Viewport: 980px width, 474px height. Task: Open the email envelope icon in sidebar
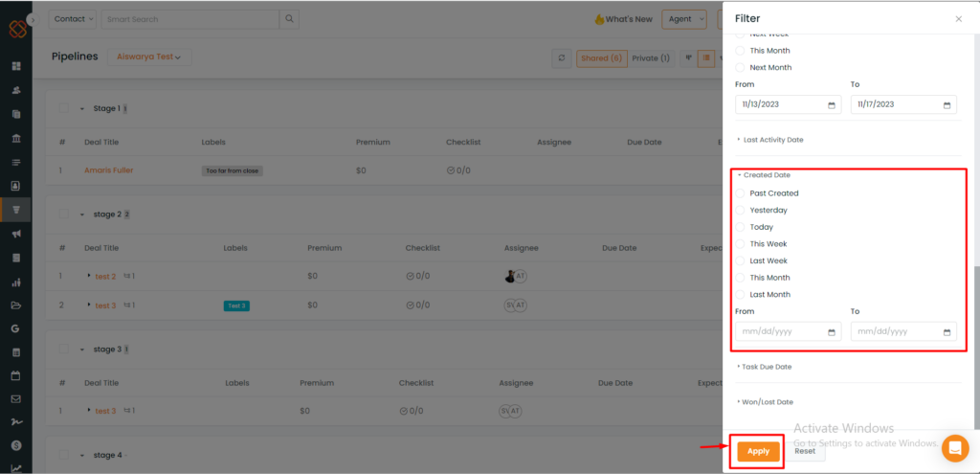(x=16, y=399)
